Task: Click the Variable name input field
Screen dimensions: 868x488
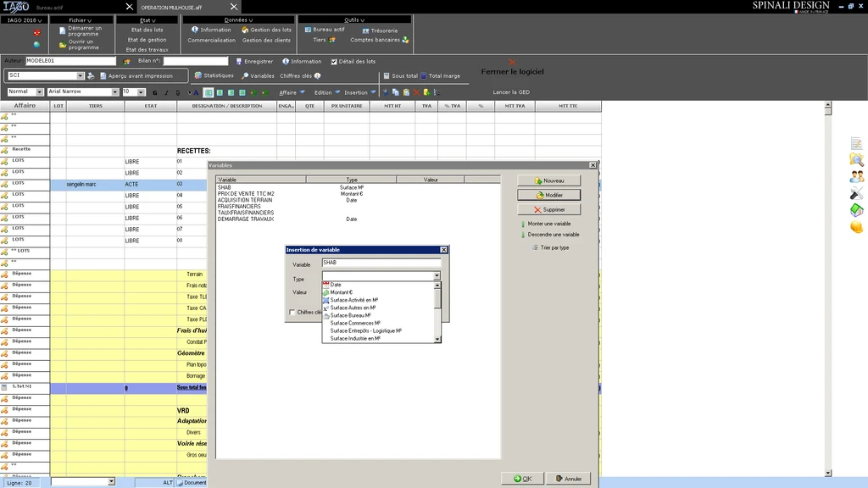Action: click(x=381, y=263)
